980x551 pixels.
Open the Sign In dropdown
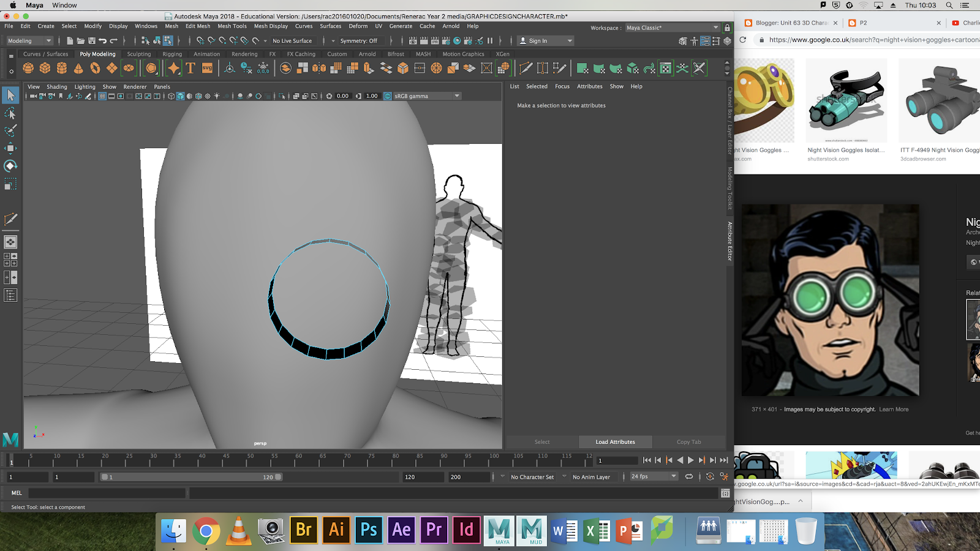coord(546,41)
